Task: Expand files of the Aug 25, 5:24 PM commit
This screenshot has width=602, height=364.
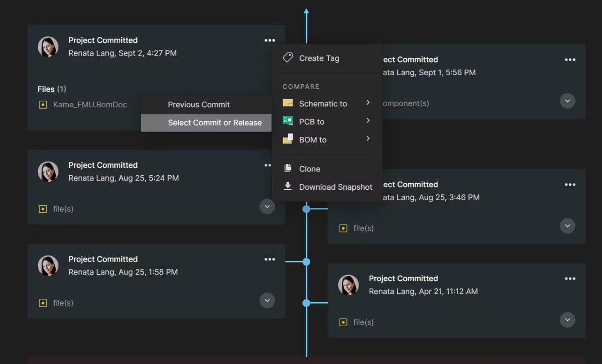Action: click(267, 207)
